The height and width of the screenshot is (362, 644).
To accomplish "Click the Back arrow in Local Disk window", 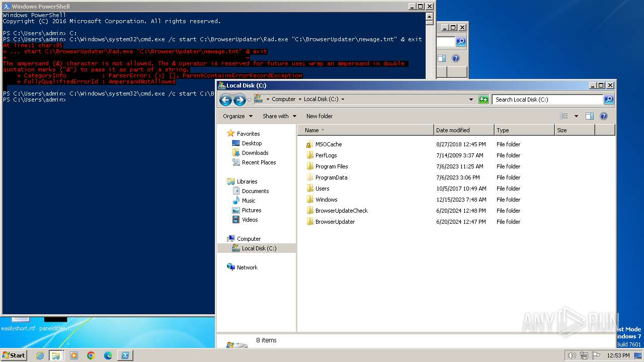I will tap(225, 100).
